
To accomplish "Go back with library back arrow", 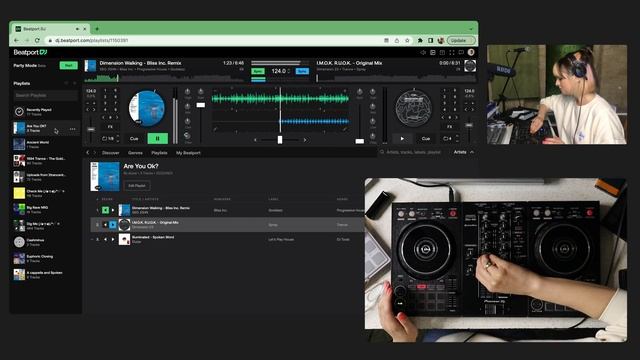I will [x=87, y=153].
